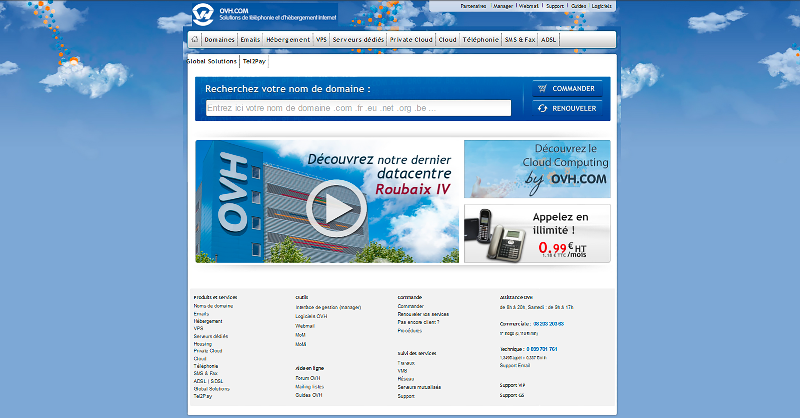The width and height of the screenshot is (800, 418).
Task: Open Forum OVH link
Action: click(308, 378)
